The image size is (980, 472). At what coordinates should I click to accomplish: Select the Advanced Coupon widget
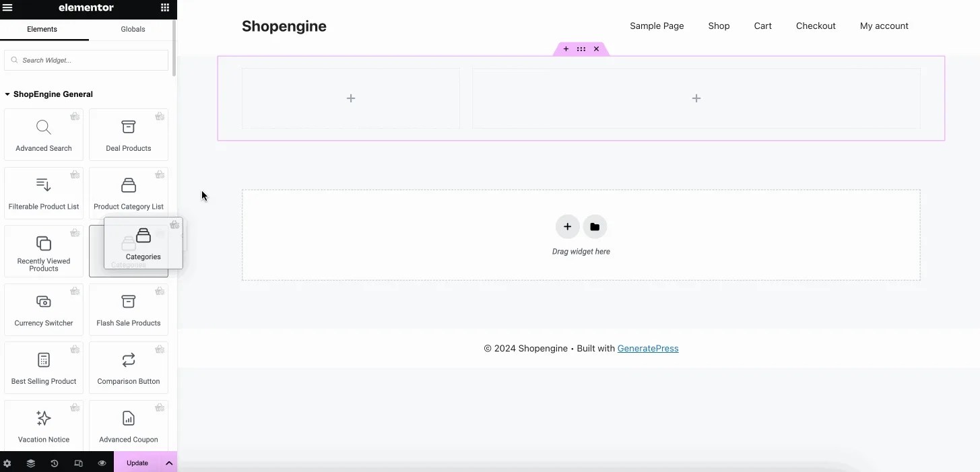coord(129,426)
